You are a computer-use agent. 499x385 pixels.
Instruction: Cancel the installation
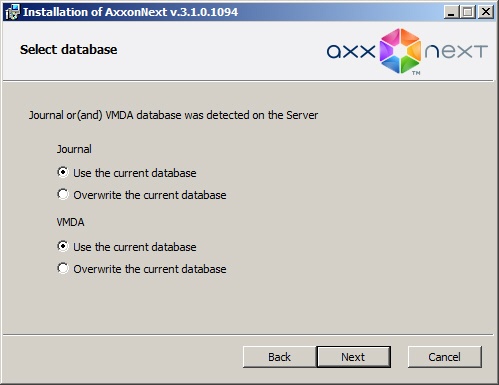pos(445,357)
